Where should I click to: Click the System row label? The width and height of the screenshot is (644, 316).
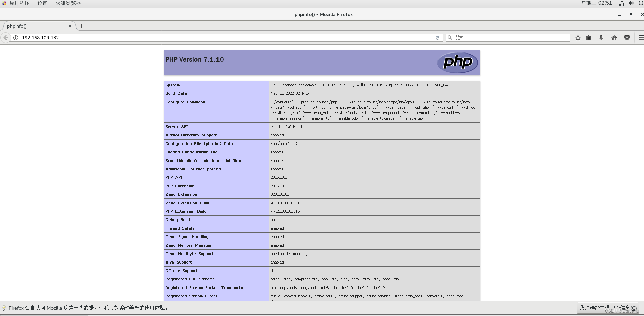coord(172,85)
